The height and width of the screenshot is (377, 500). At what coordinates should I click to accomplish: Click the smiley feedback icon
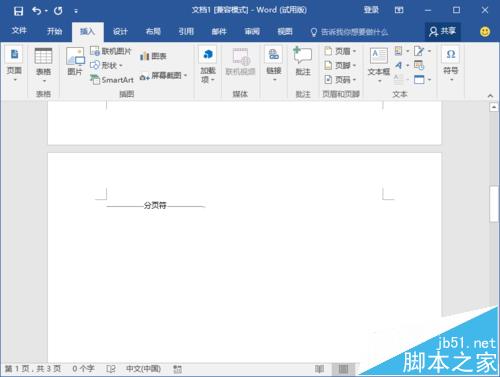485,32
